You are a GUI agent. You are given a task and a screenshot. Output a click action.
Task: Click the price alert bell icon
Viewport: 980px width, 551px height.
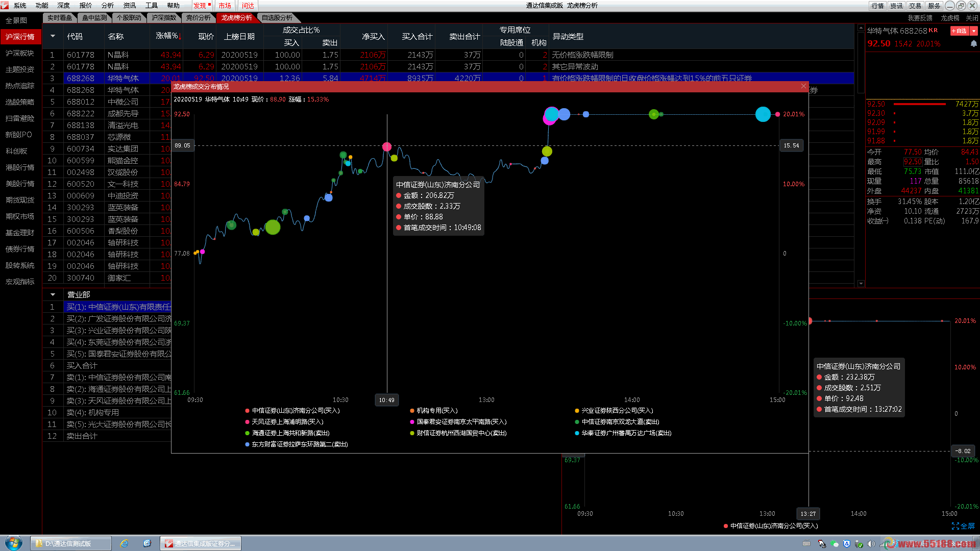click(973, 44)
